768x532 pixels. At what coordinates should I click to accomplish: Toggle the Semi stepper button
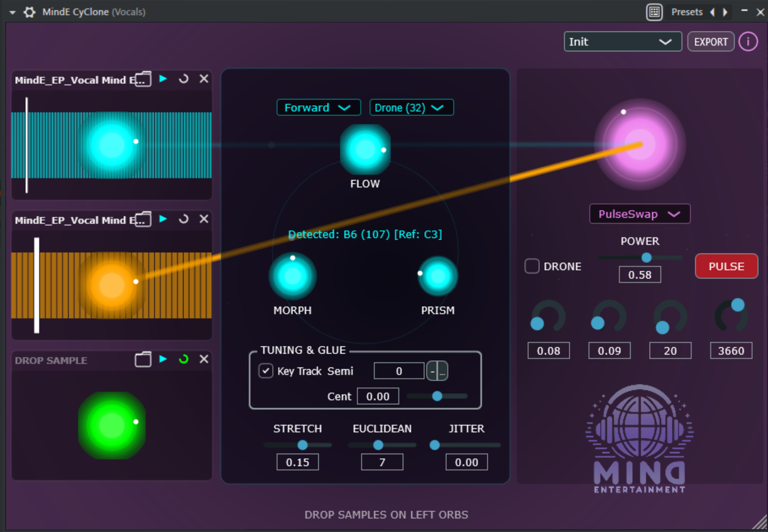[437, 371]
